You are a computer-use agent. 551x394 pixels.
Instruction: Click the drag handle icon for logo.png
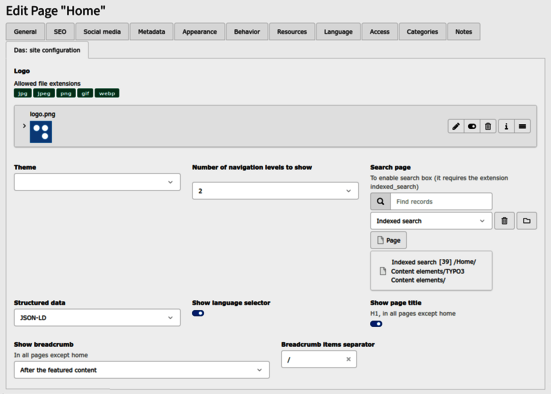(523, 127)
